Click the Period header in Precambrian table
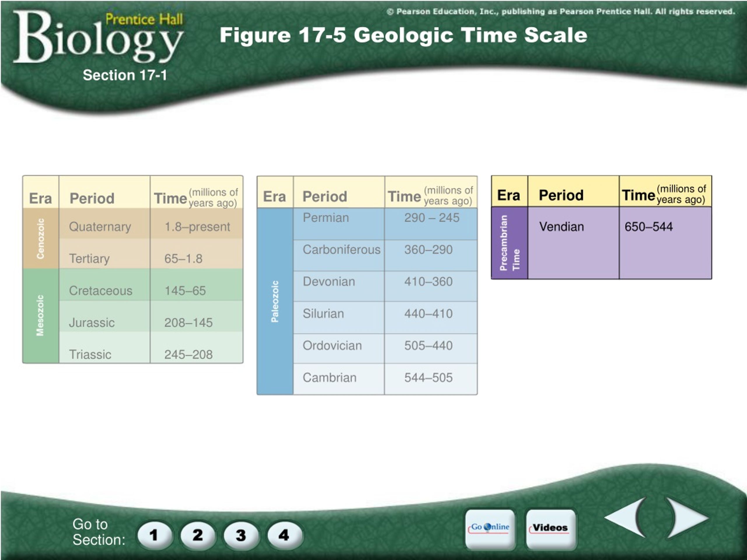 tap(561, 195)
